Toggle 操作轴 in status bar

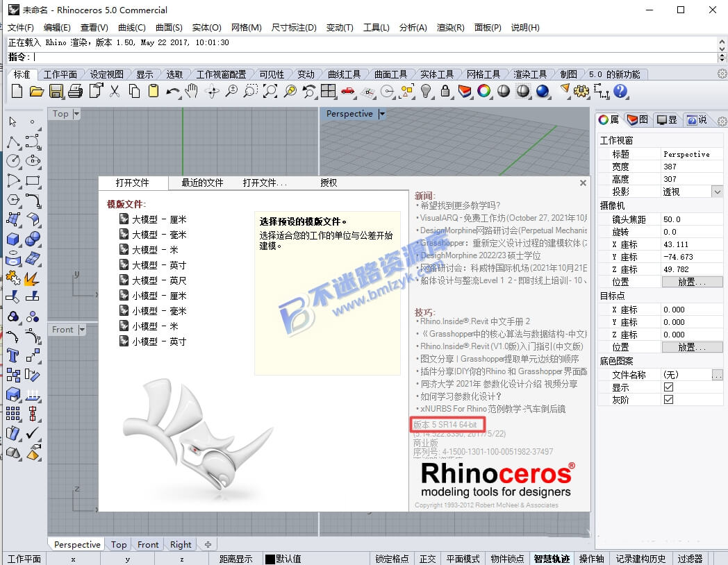point(592,559)
